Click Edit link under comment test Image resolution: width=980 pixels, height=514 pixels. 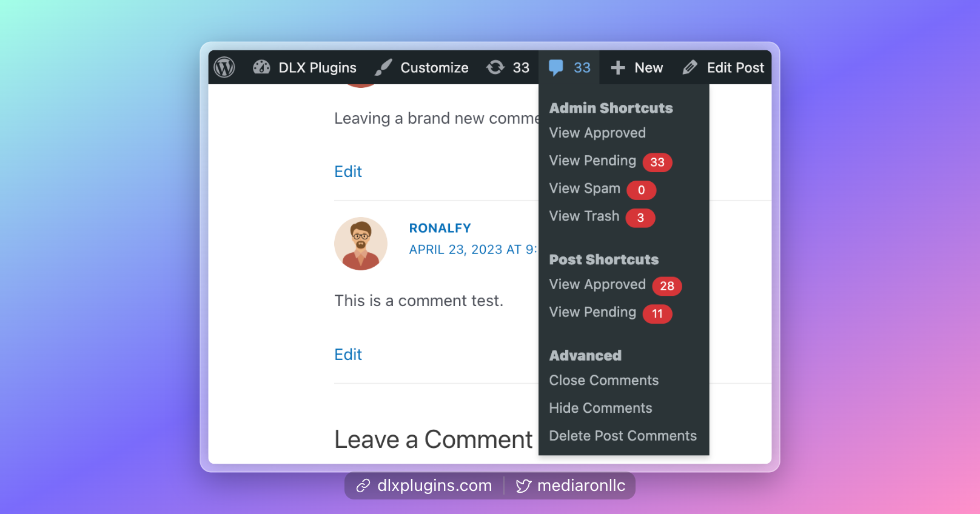pos(348,355)
